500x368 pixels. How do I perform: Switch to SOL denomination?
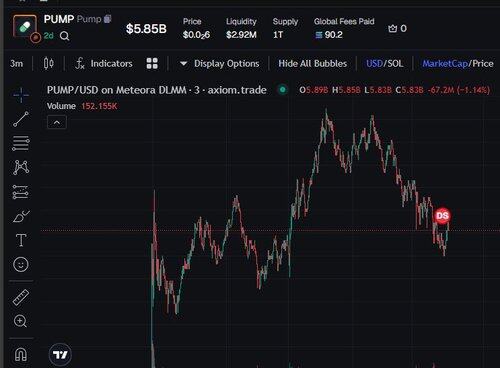(x=395, y=63)
